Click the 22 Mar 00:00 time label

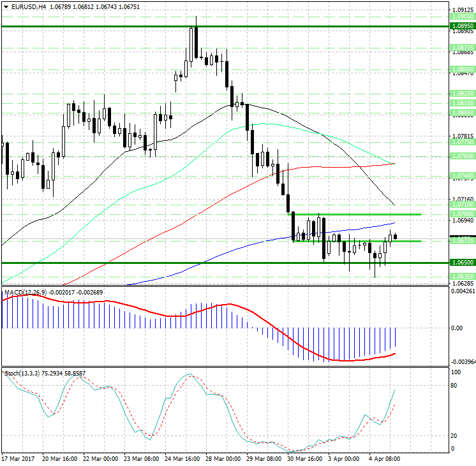tap(100, 459)
